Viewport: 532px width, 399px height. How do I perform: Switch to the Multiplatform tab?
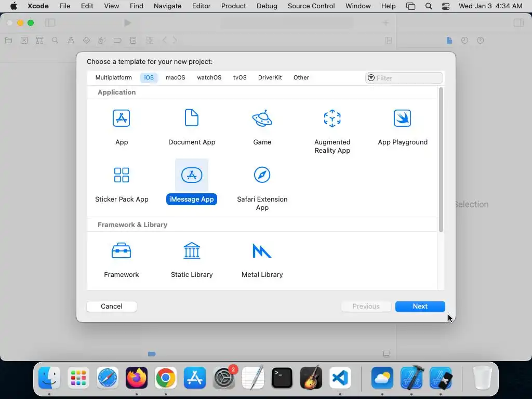[114, 77]
